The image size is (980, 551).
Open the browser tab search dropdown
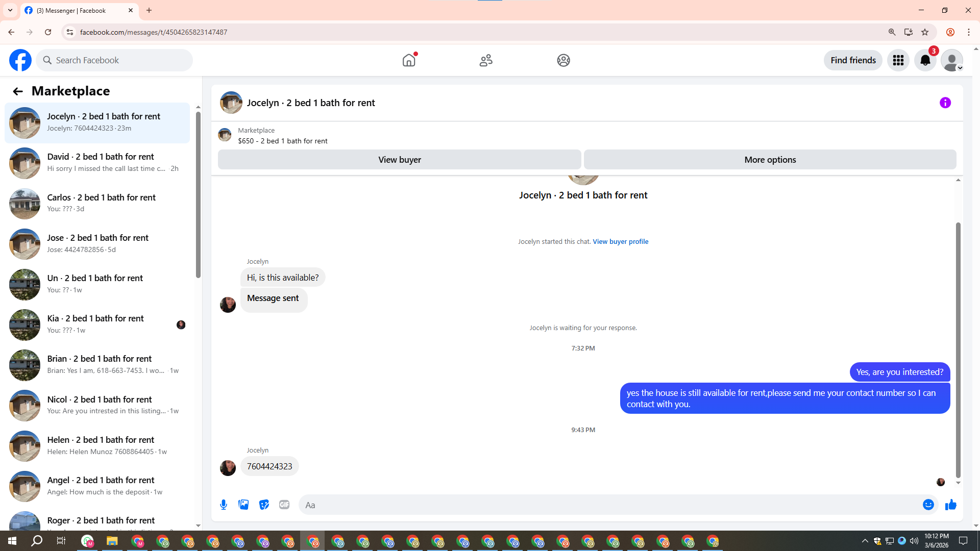pos(10,10)
